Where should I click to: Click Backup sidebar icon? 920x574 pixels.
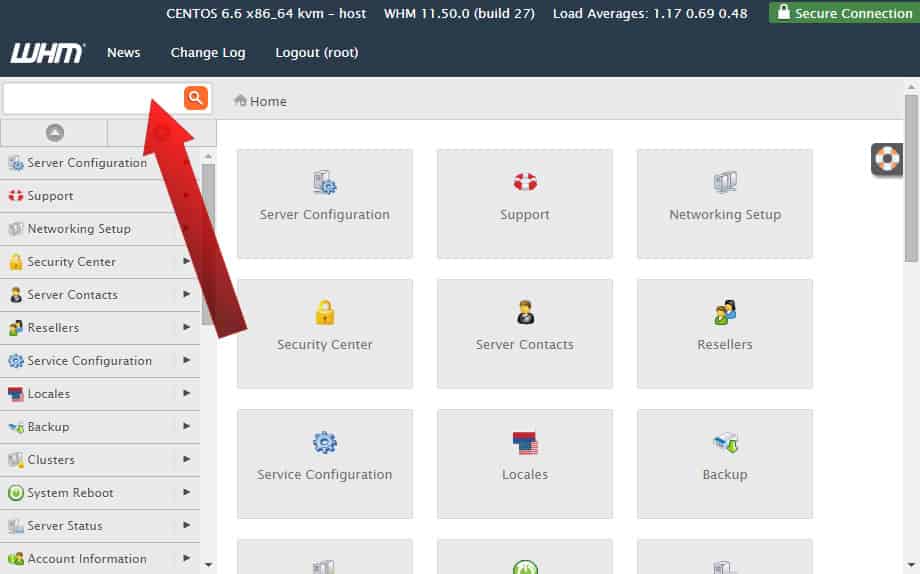pyautogui.click(x=16, y=427)
